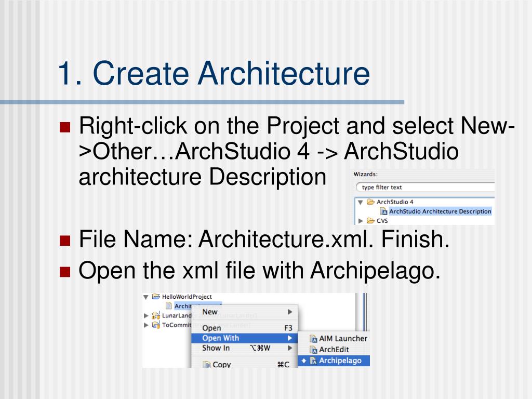
Task: Click the LunarLander project icon
Action: coord(156,315)
